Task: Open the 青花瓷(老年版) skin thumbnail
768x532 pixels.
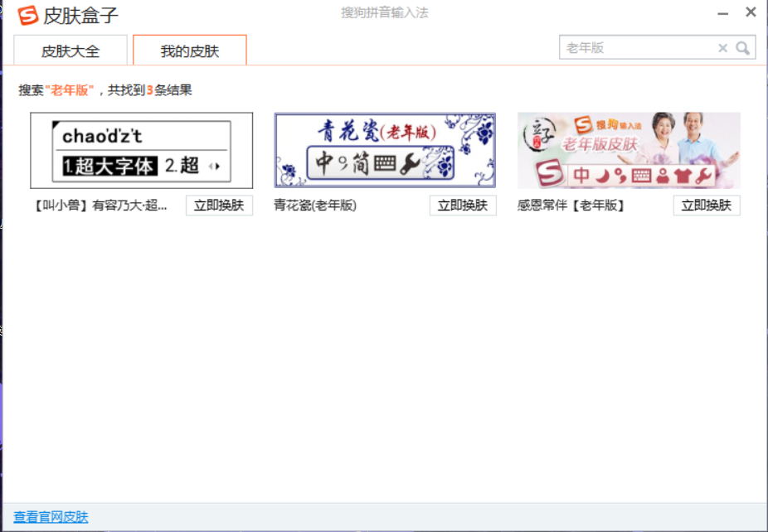Action: pos(385,150)
